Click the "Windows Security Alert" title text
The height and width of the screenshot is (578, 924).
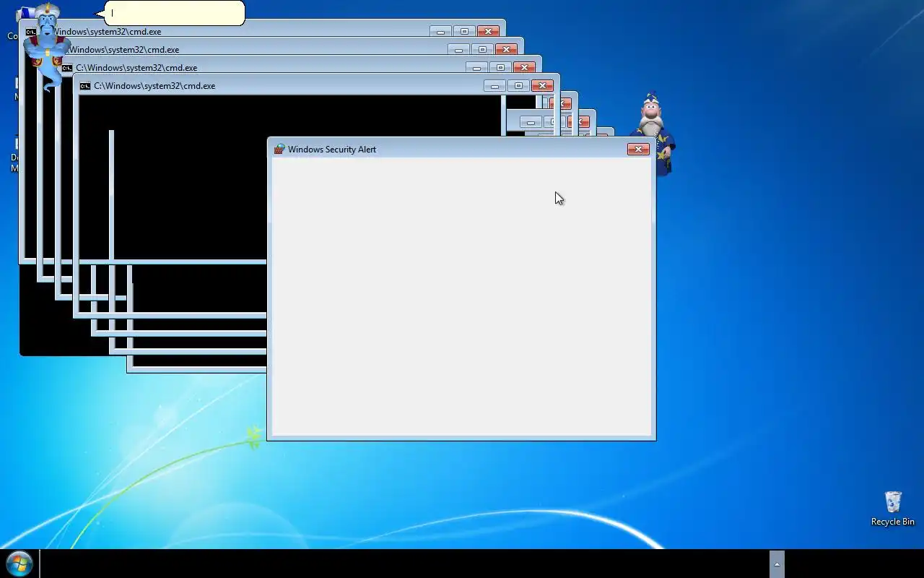click(x=332, y=150)
